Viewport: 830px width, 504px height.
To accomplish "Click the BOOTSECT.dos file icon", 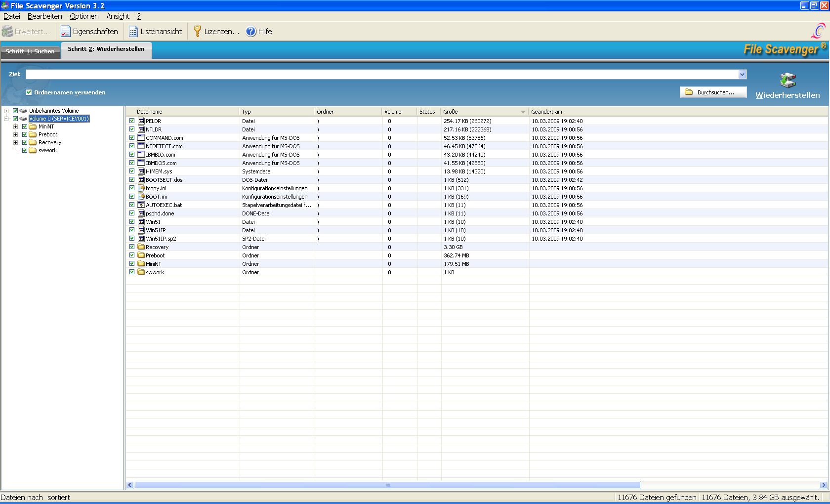I will pyautogui.click(x=141, y=180).
